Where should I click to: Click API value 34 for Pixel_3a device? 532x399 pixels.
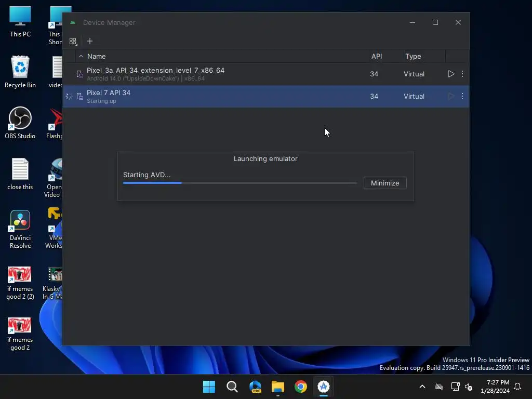pos(374,74)
